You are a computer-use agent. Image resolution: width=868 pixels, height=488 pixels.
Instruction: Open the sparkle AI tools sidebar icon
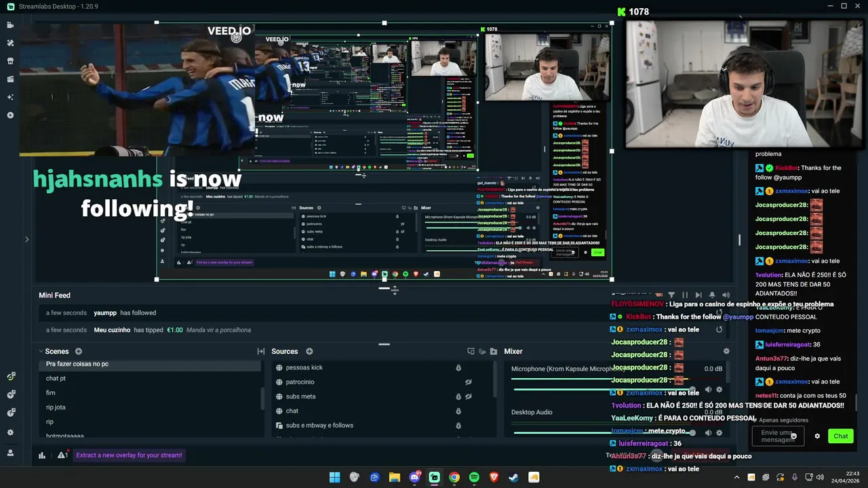click(x=10, y=97)
